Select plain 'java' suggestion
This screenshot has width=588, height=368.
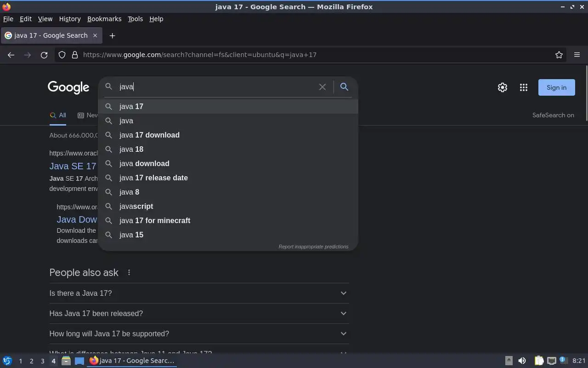click(x=228, y=121)
